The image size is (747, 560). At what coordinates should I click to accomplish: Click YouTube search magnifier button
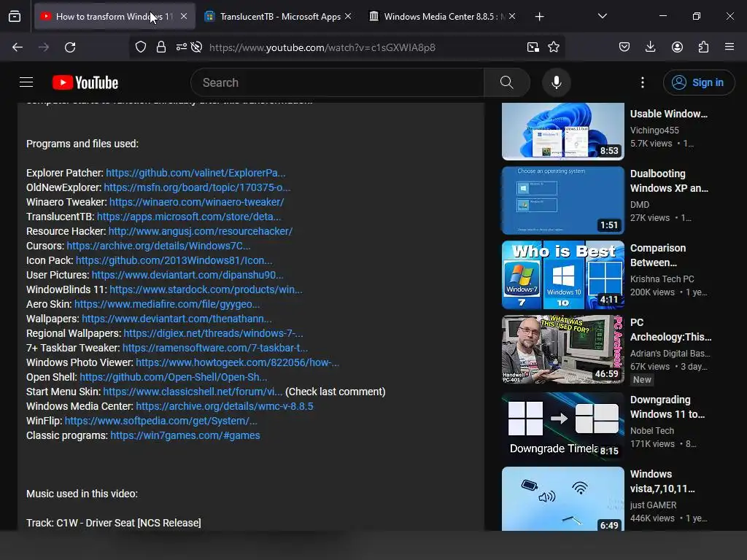507,82
